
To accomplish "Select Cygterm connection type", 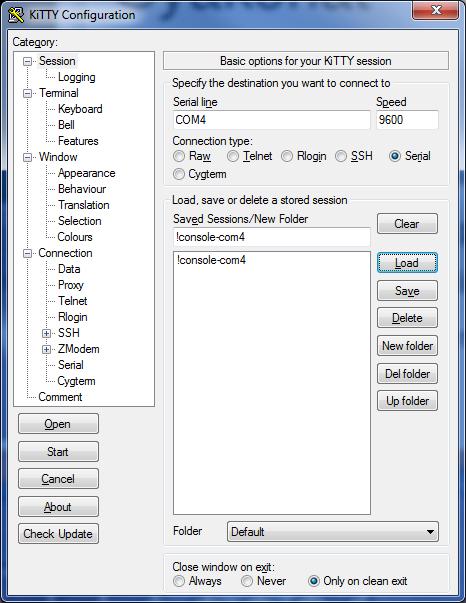I will coord(179,174).
